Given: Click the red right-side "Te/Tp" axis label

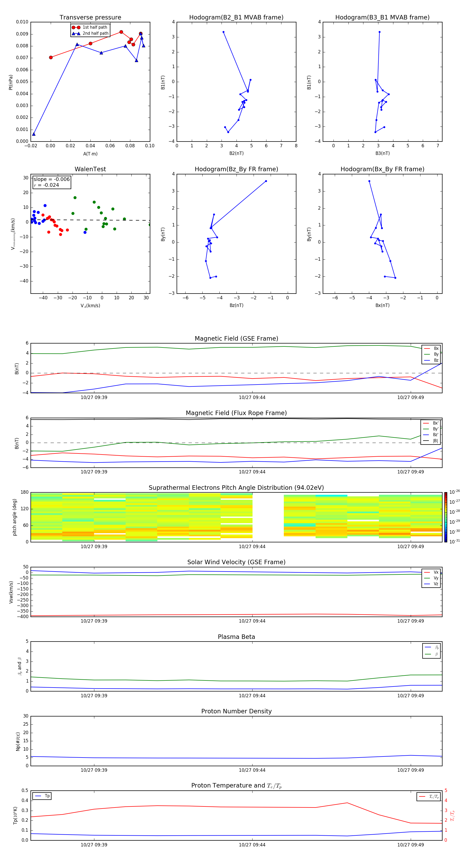Looking at the screenshot, I should pyautogui.click(x=453, y=815).
